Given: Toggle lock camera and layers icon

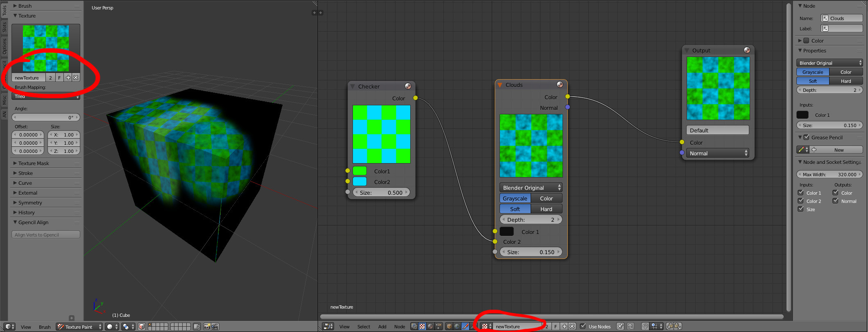Looking at the screenshot, I should [197, 327].
